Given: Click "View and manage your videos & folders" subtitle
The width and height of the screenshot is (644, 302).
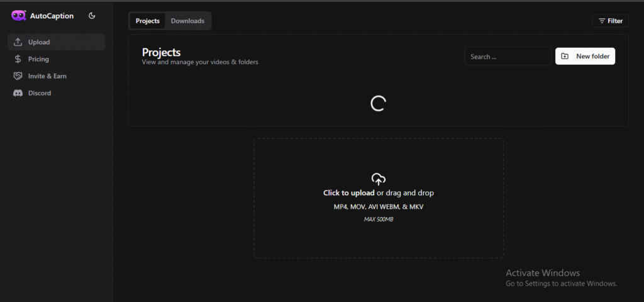Looking at the screenshot, I should tap(200, 62).
